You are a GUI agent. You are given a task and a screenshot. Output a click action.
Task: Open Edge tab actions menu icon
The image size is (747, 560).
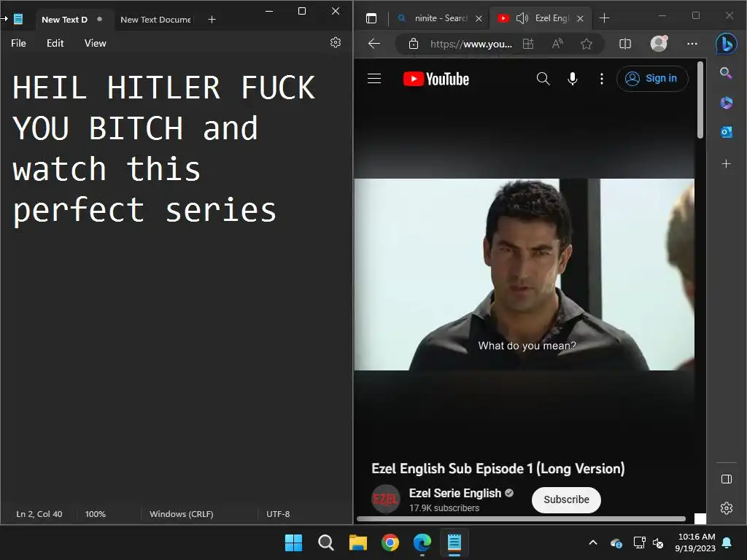pyautogui.click(x=371, y=18)
